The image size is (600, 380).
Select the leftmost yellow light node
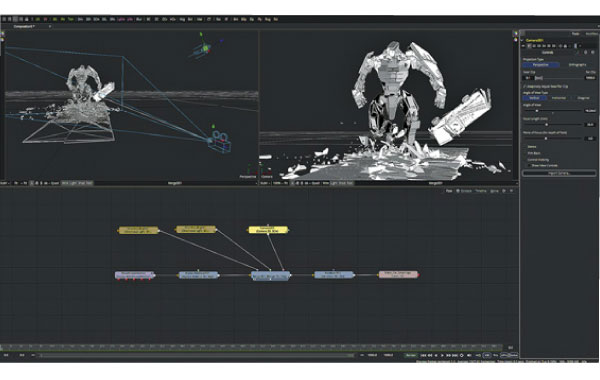138,230
